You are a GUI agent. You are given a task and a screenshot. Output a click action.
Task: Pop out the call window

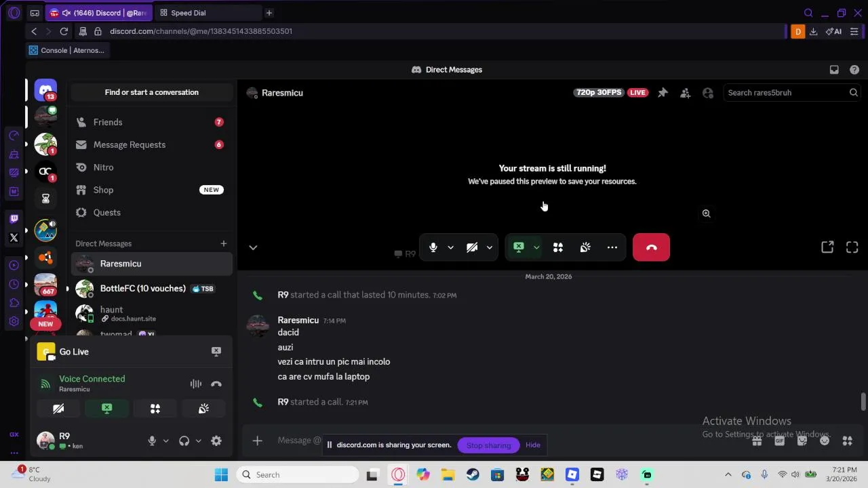827,248
